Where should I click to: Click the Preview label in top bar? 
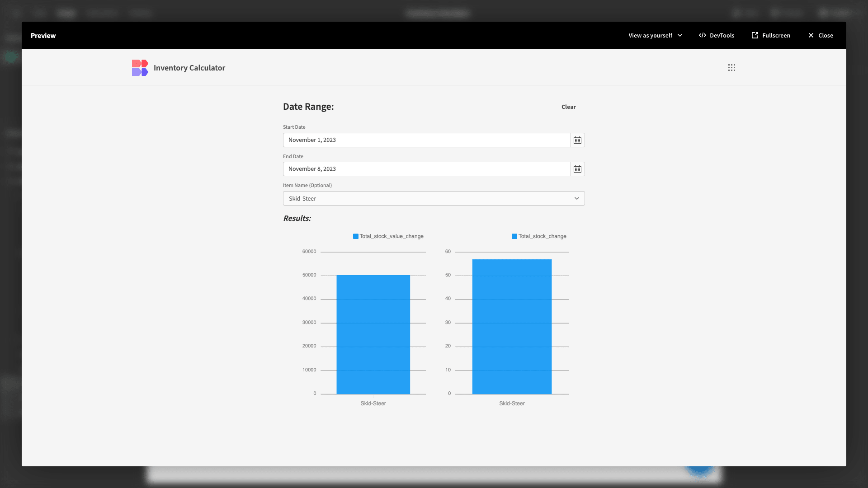tap(43, 35)
